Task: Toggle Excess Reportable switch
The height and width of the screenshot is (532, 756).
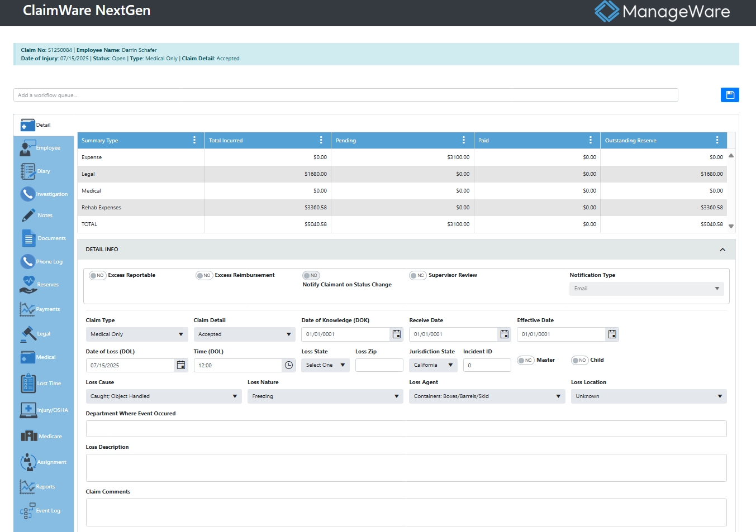Action: (97, 275)
